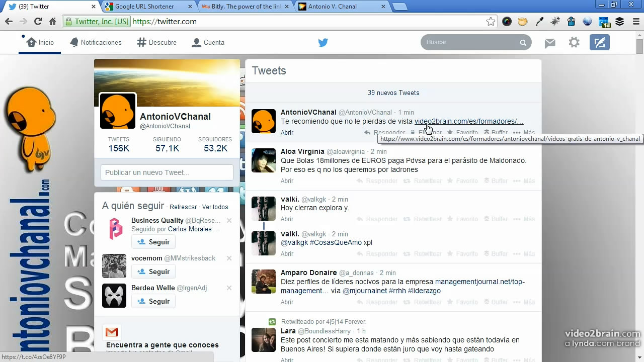644x362 pixels.
Task: Load the 39 nuevos Tweets bar
Action: [x=393, y=93]
